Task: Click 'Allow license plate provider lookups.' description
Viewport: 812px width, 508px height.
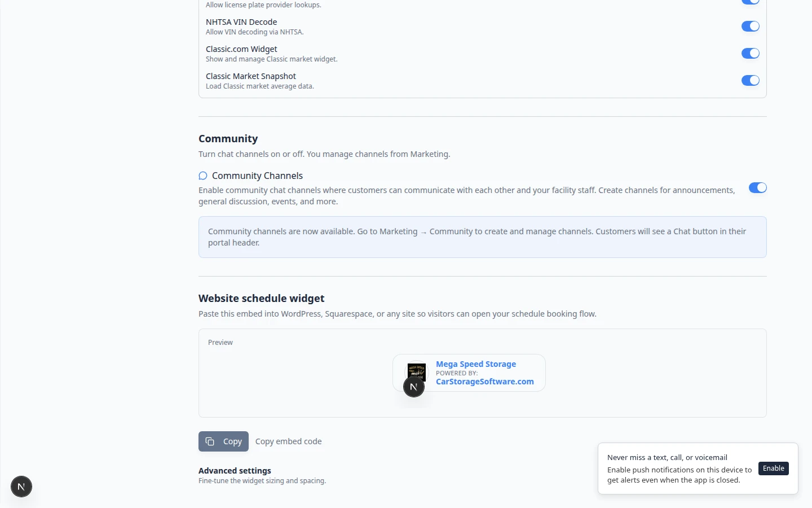Action: (263, 5)
